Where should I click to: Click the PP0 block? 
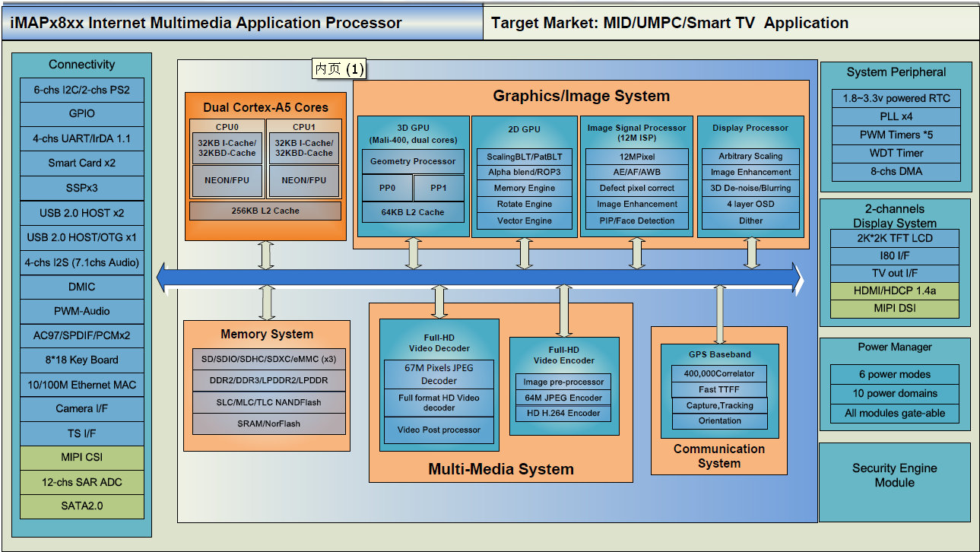387,188
